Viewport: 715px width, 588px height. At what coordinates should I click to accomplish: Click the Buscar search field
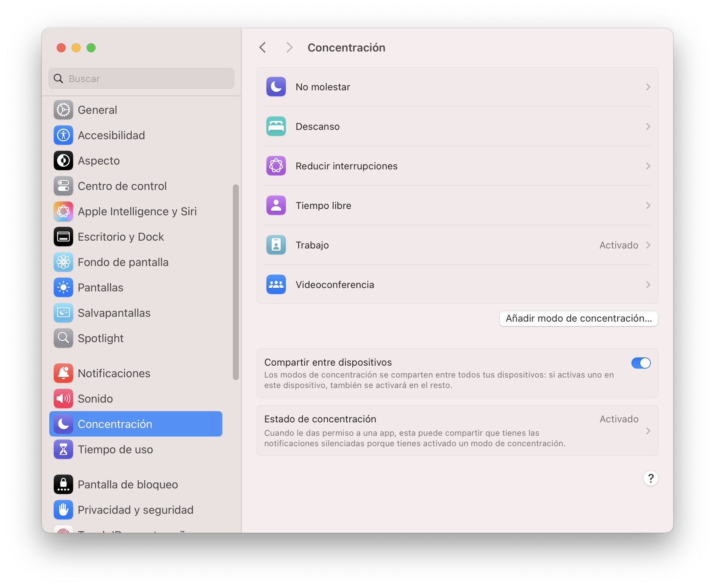coord(141,78)
